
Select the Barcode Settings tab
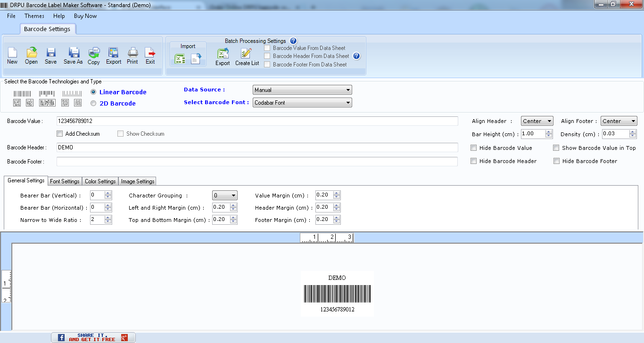pyautogui.click(x=47, y=29)
